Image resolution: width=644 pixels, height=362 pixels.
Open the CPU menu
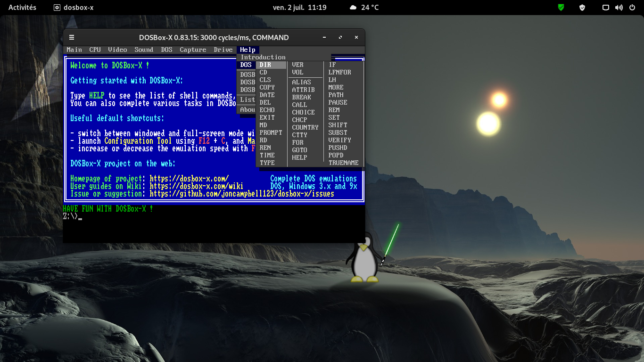pyautogui.click(x=94, y=49)
